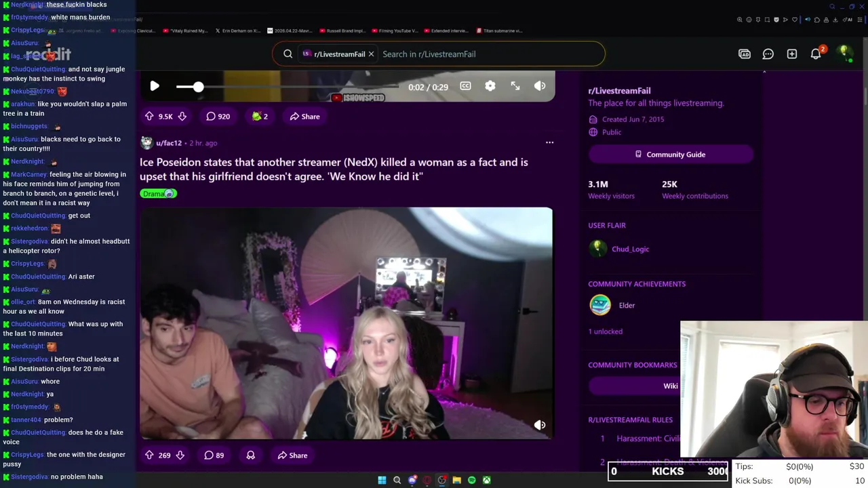Open the top video settings gear
This screenshot has height=488, width=868.
(490, 86)
